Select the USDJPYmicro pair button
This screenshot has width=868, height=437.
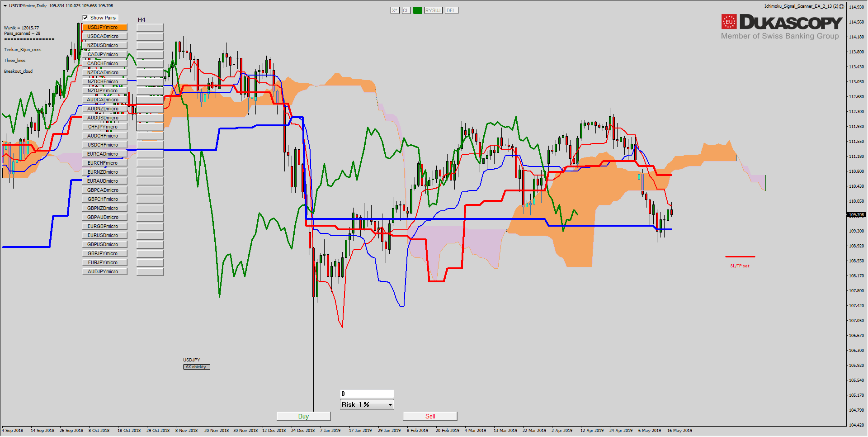(104, 27)
